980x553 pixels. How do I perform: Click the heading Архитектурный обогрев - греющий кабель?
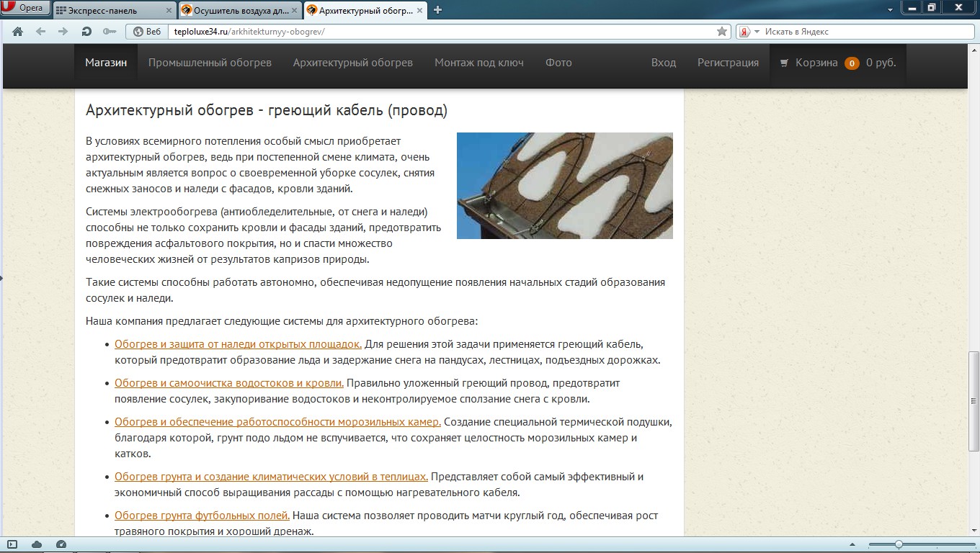click(x=267, y=110)
